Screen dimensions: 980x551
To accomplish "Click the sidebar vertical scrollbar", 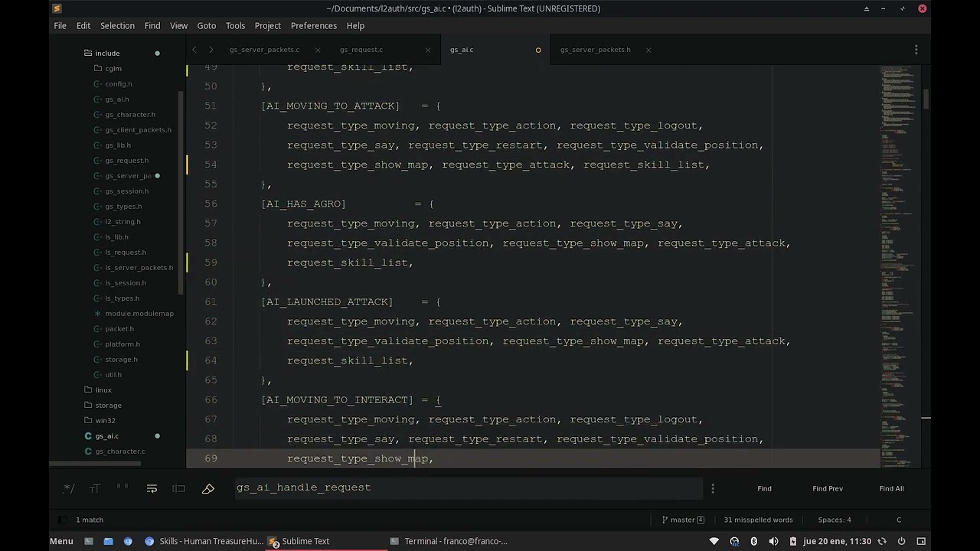I will point(181,191).
